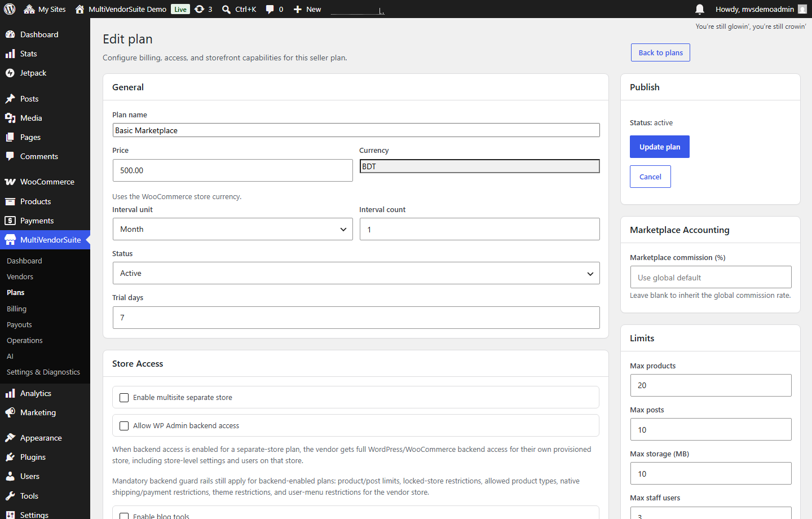Click the Pages icon in the sidebar
Screen dimensions: 812x519
pos(10,137)
